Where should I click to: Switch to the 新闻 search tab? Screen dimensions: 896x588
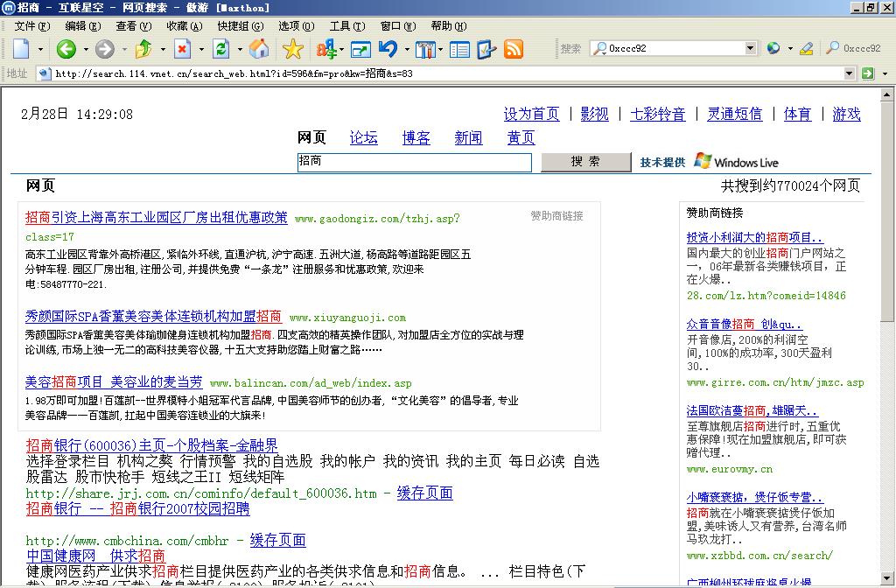click(x=468, y=138)
